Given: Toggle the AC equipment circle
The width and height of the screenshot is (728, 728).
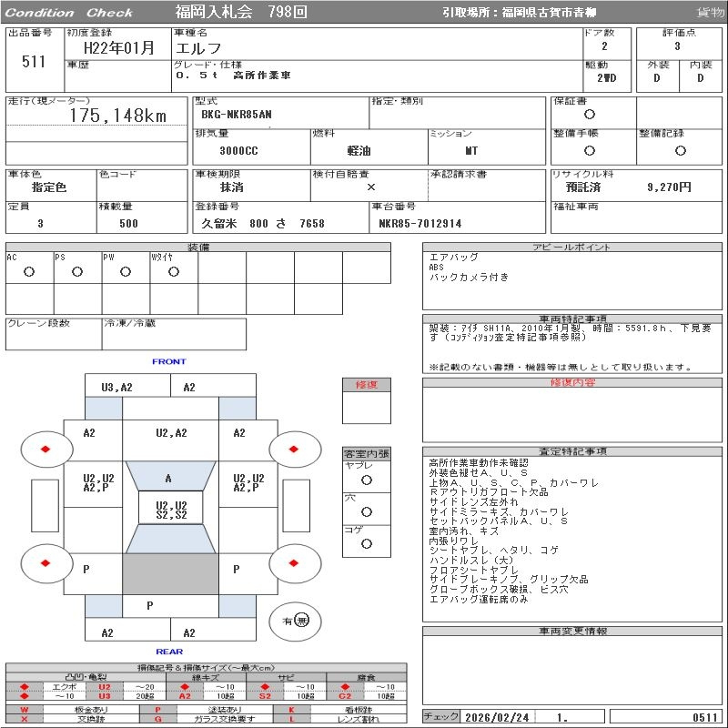Looking at the screenshot, I should point(29,272).
